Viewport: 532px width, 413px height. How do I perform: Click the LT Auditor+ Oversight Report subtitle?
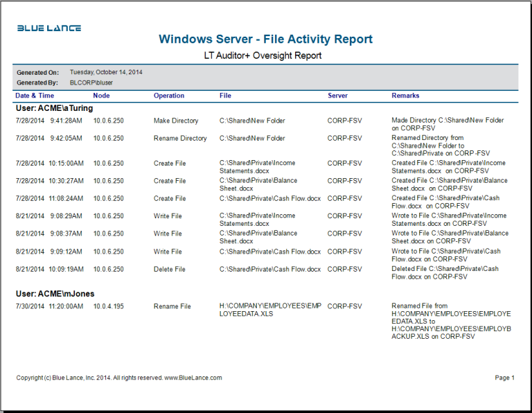click(263, 55)
